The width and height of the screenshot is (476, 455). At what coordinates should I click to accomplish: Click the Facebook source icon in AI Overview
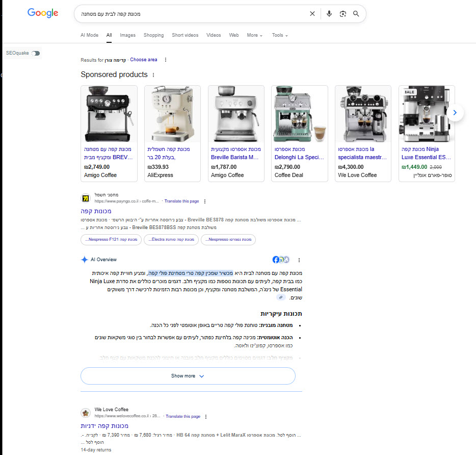pos(275,260)
